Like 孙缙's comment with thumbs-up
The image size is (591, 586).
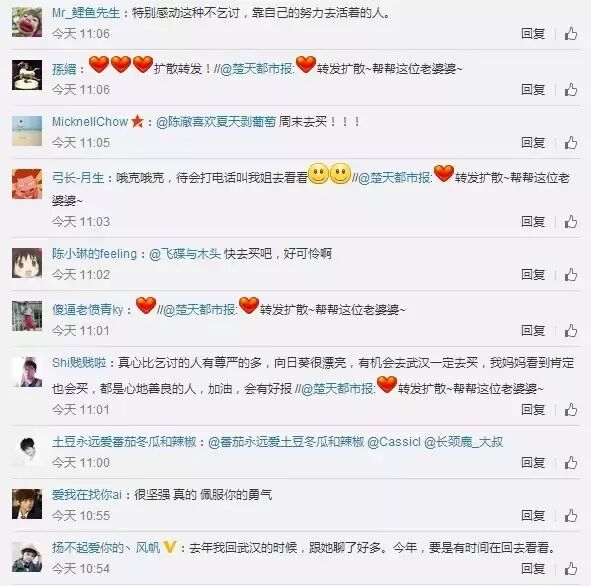pyautogui.click(x=571, y=90)
